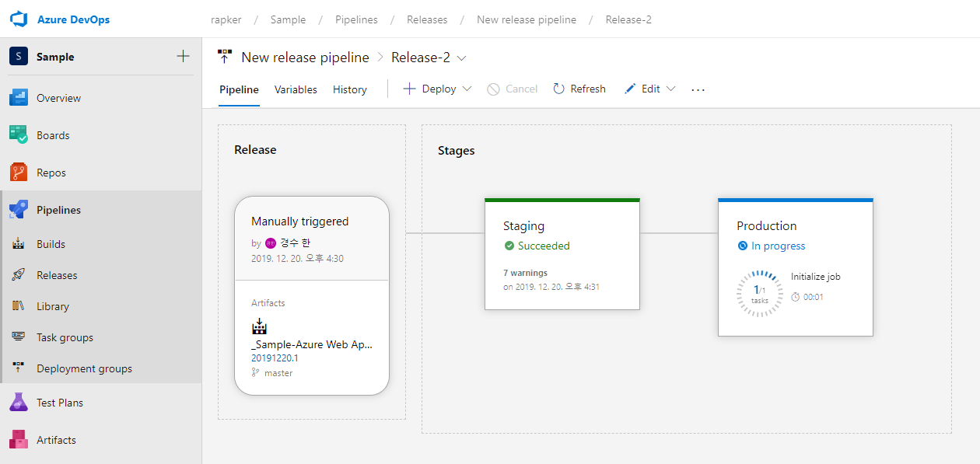Click the rapker breadcrumb link
980x464 pixels.
pos(226,19)
